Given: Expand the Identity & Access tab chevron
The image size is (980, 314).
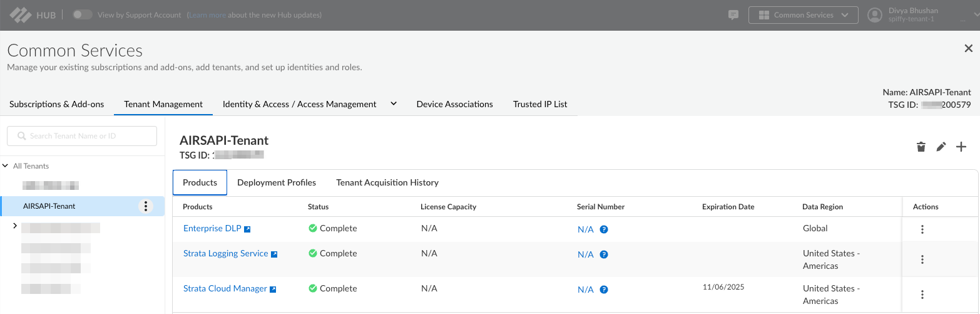Looking at the screenshot, I should [x=394, y=104].
